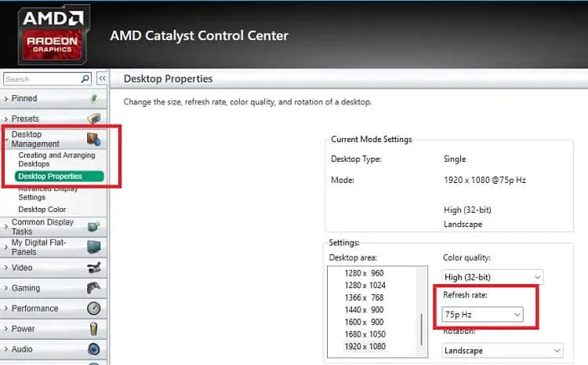Image resolution: width=588 pixels, height=365 pixels.
Task: Click the Power battery icon
Action: pos(94,329)
